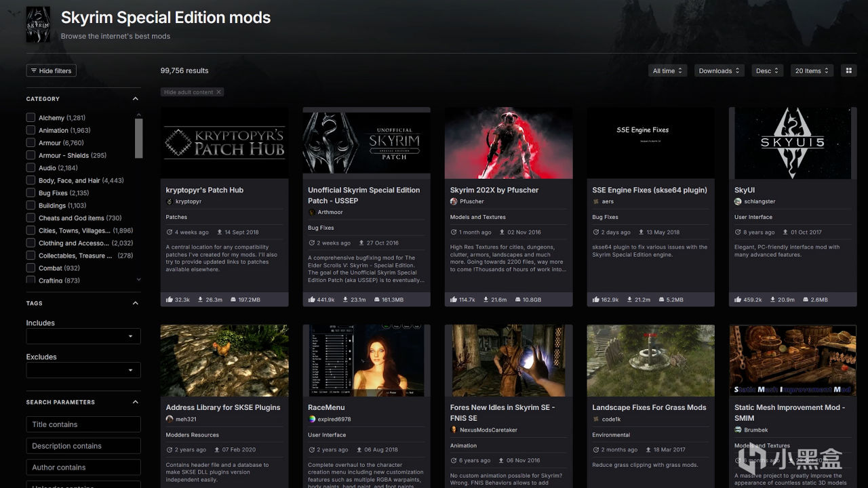868x488 pixels.
Task: Collapse the Category filter section
Action: [135, 99]
